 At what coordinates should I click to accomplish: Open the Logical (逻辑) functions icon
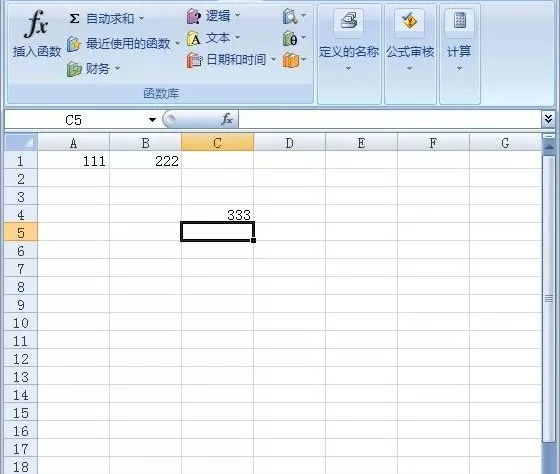pos(193,16)
